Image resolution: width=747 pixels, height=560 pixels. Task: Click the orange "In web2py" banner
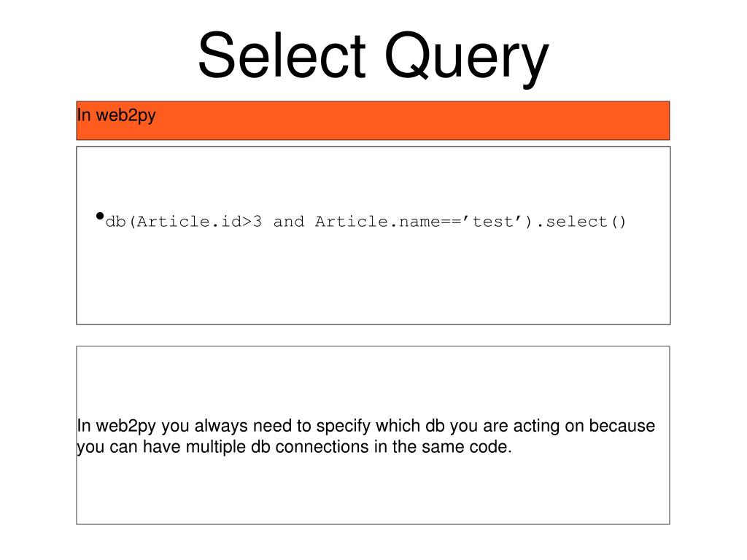click(373, 120)
